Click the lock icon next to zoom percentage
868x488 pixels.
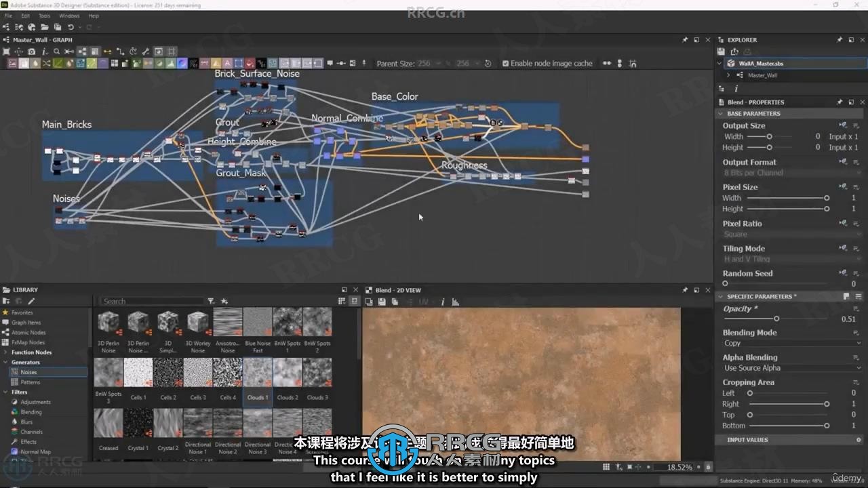(709, 467)
